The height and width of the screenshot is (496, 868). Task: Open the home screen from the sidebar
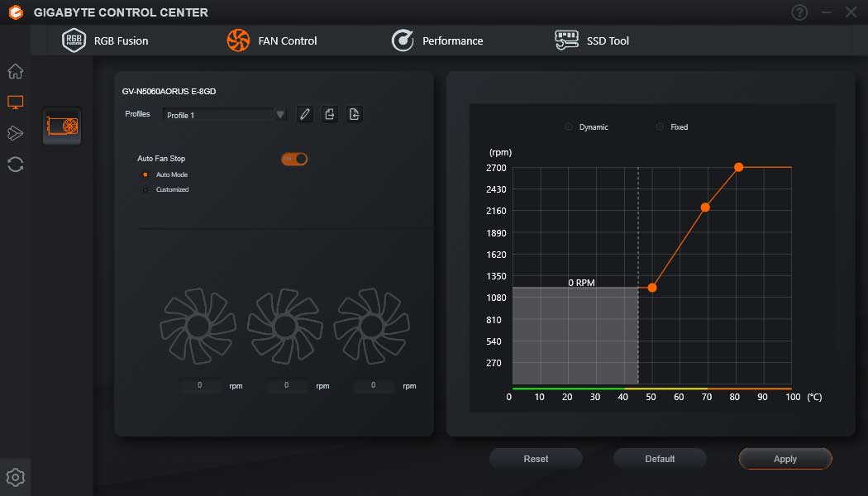coord(15,71)
